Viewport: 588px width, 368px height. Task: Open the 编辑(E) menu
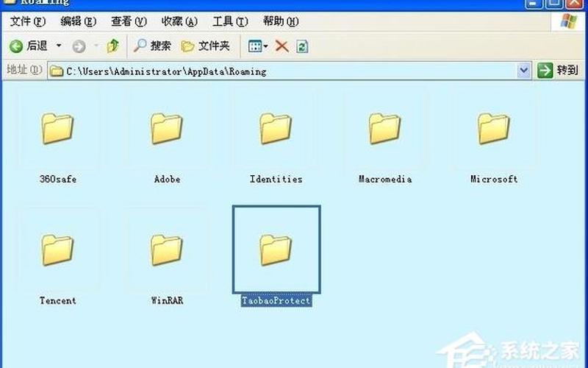79,21
